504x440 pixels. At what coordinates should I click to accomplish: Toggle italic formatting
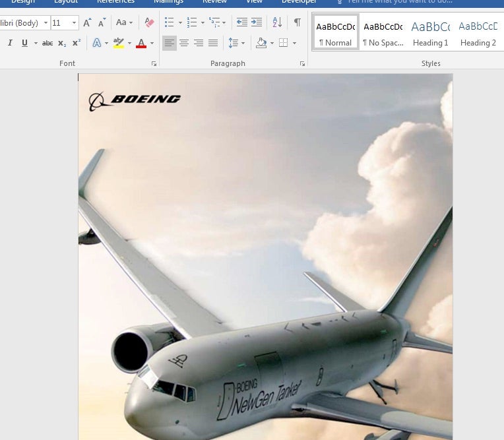(10, 43)
